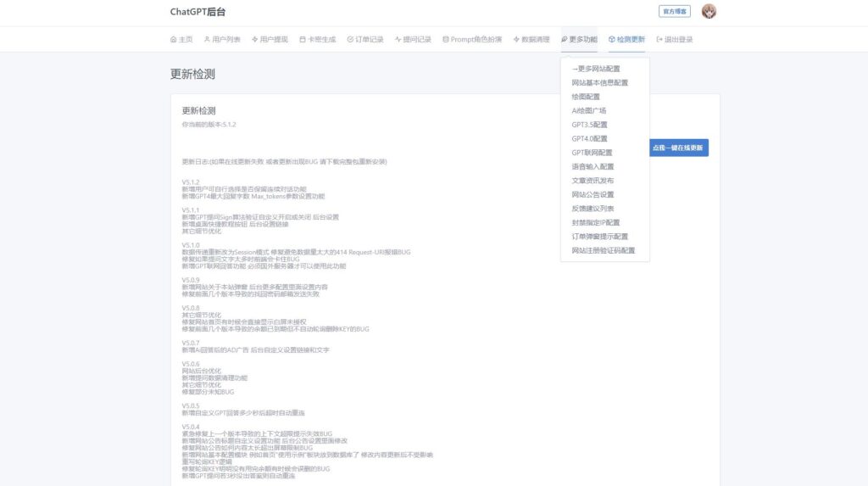
Task: Click the home icon beside 主页
Action: point(173,39)
